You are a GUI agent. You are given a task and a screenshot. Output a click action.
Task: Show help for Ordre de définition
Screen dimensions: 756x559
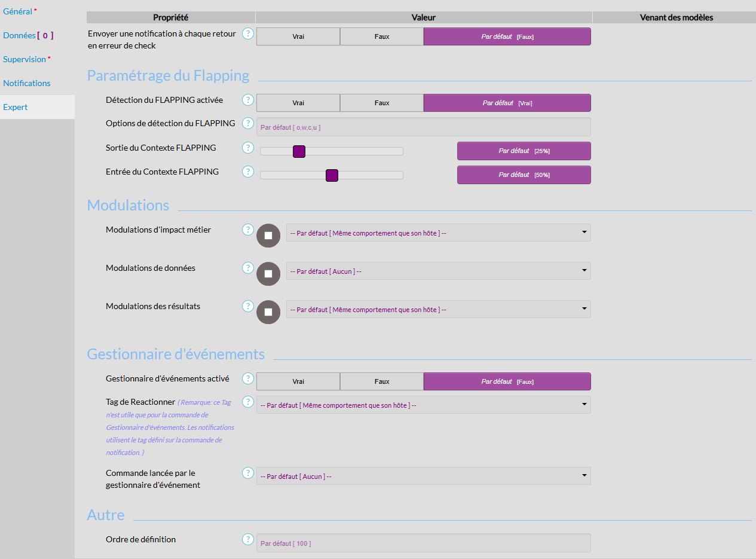tap(248, 539)
